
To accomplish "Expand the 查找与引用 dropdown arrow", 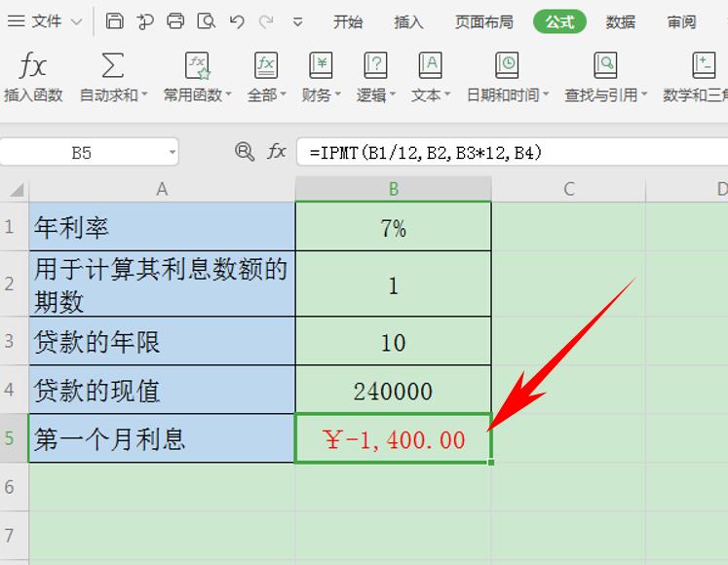I will tap(644, 94).
